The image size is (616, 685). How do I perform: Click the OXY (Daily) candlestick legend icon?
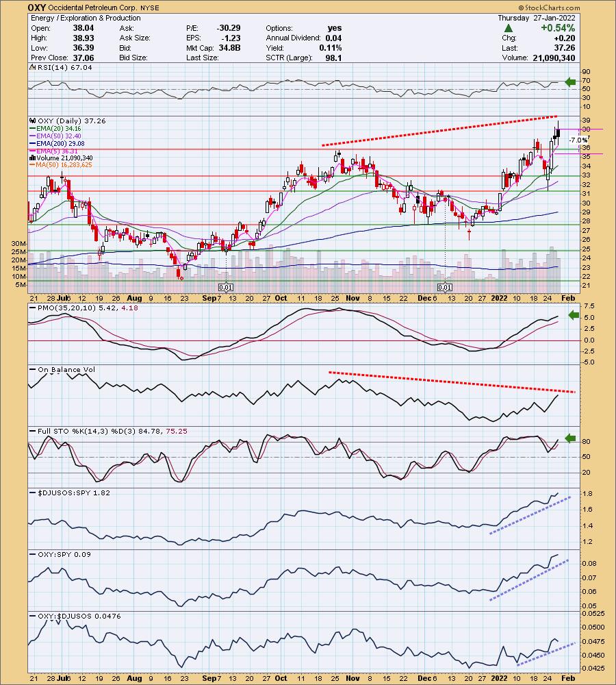click(x=33, y=121)
